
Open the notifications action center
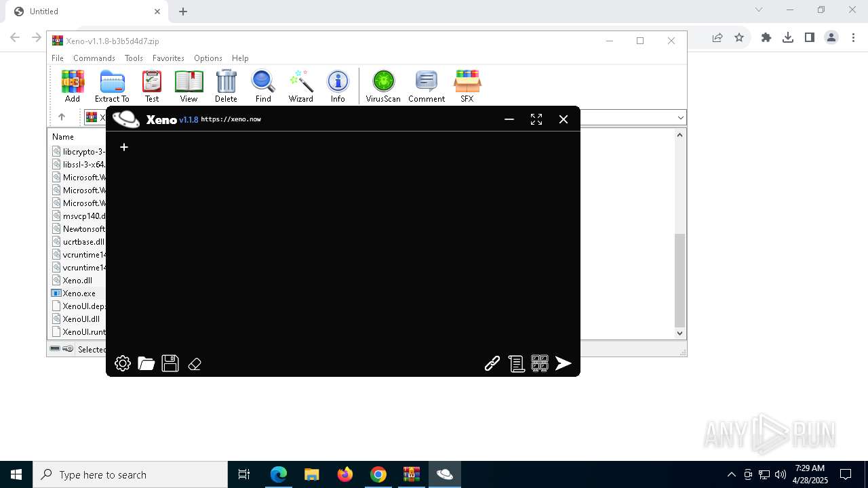846,474
